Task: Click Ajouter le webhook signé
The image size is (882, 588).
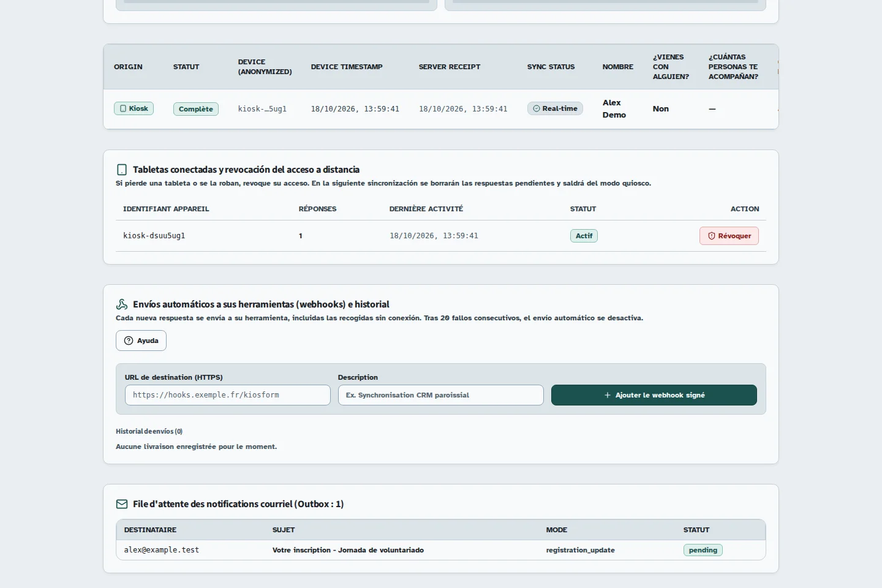Action: (x=654, y=395)
